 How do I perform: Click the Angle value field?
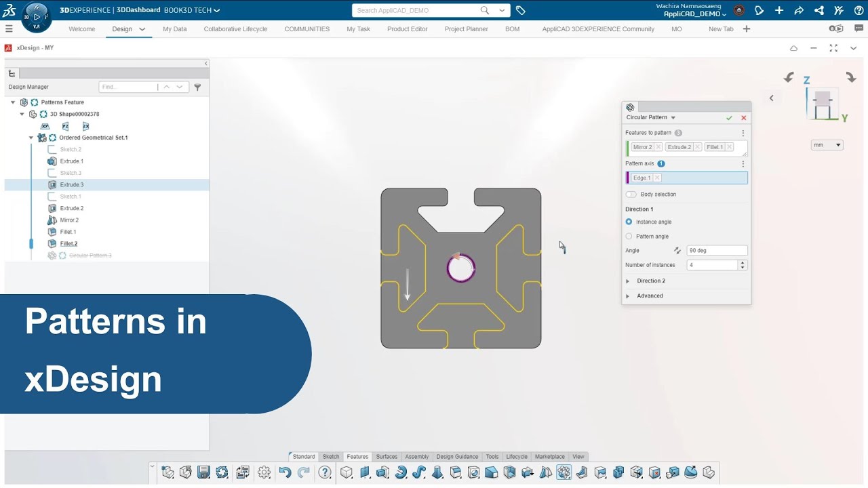[717, 251]
